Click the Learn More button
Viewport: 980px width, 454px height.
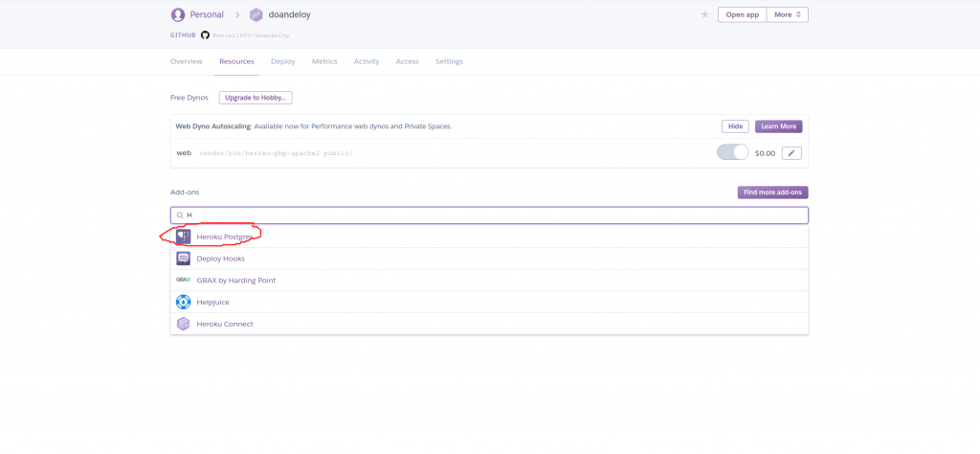pos(779,126)
